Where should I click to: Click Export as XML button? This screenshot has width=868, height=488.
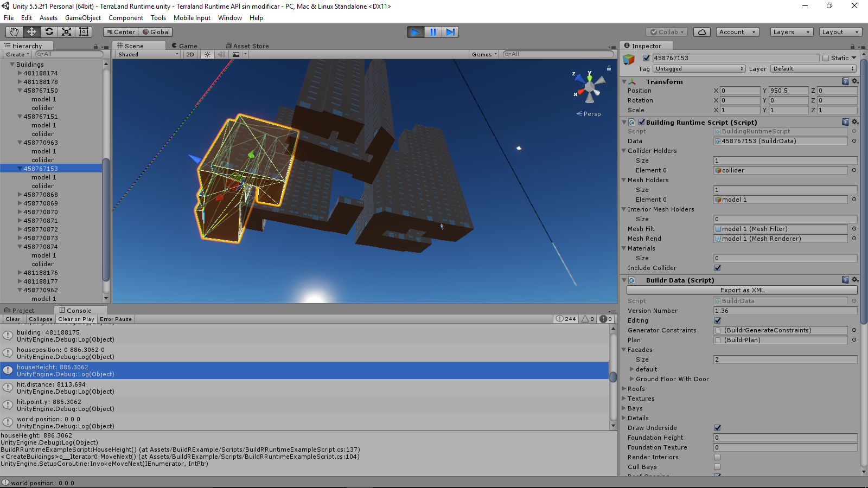pyautogui.click(x=742, y=290)
